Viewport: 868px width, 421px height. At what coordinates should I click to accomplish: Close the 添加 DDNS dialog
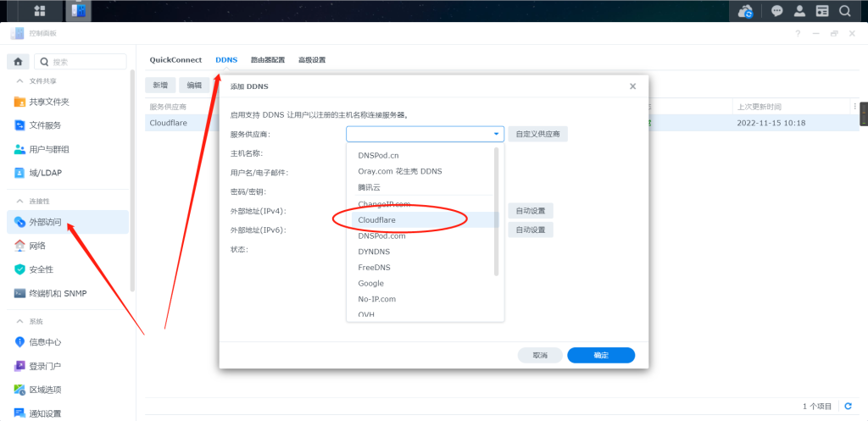(x=632, y=86)
